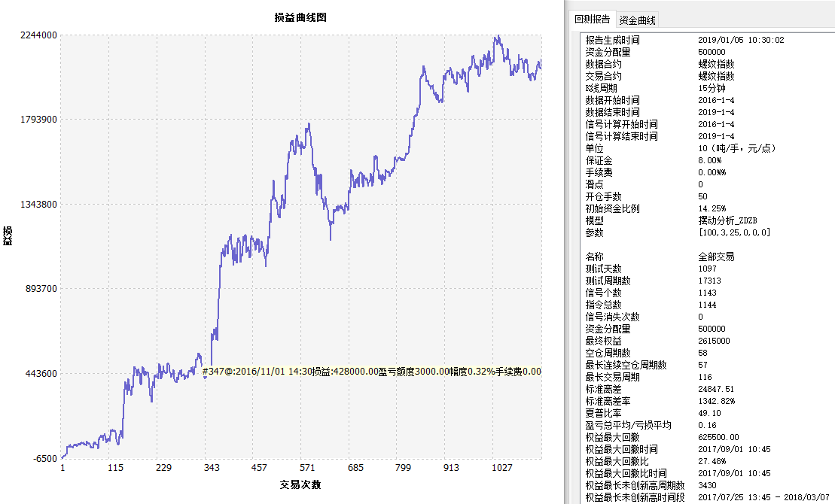Select the 参数 [100,3,25,0,0,0] row
Image resolution: width=835 pixels, height=504 pixels.
tap(594, 232)
